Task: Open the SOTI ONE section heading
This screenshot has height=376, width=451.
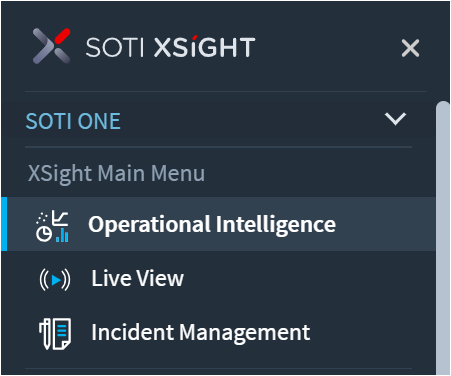Action: tap(73, 121)
